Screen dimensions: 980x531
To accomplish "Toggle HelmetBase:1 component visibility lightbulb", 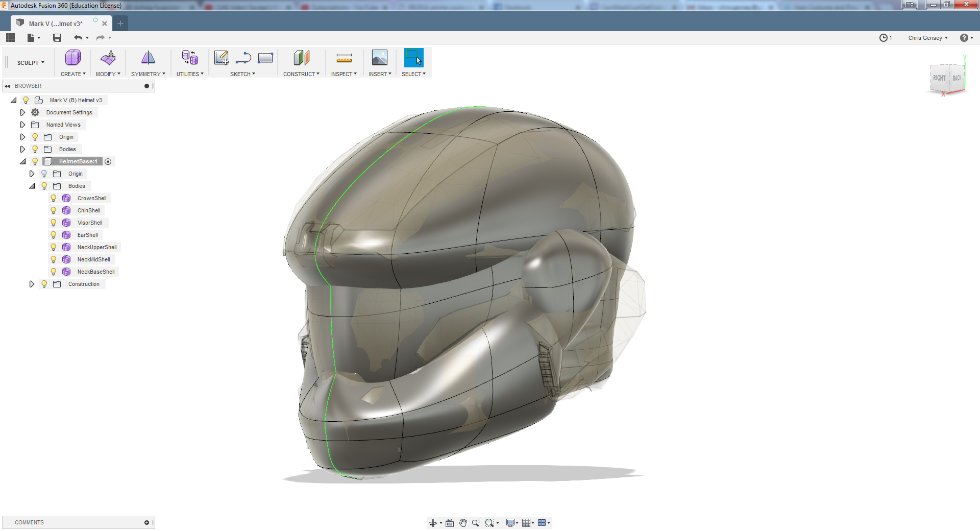I will click(x=35, y=161).
